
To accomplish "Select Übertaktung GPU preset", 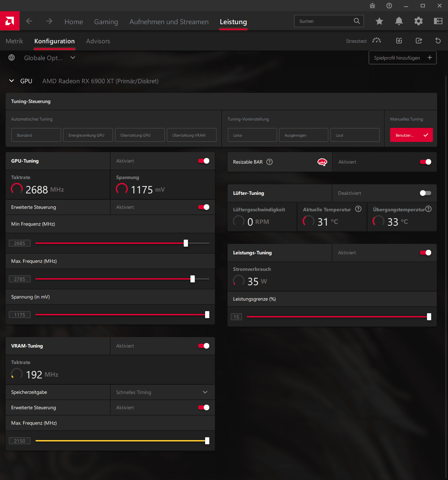I will 140,135.
